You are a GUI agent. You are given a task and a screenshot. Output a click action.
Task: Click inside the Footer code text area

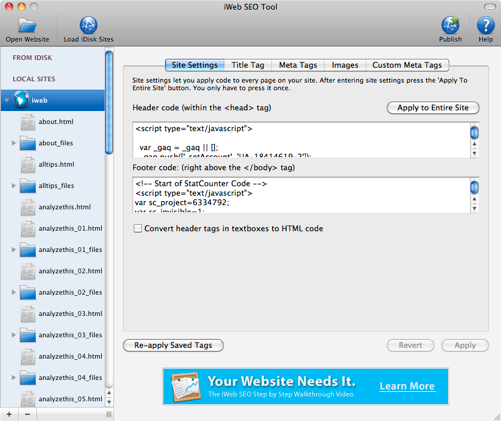click(301, 195)
